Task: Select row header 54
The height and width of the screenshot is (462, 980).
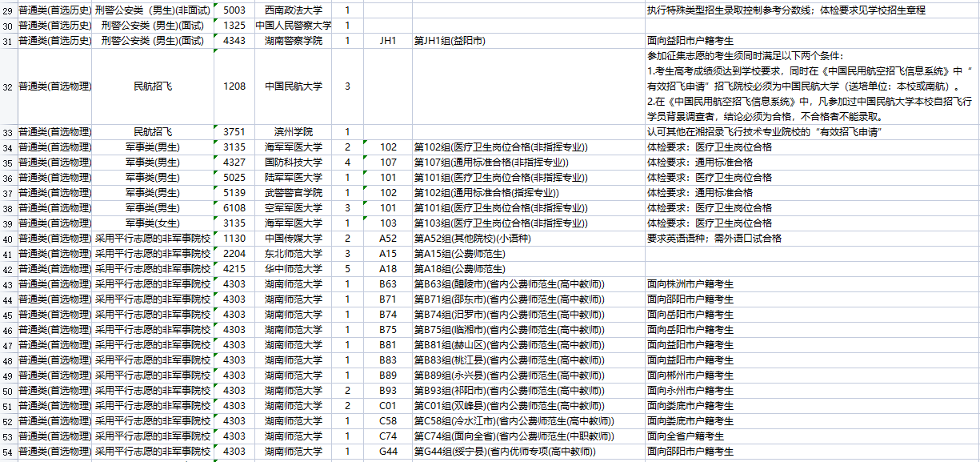Action: pos(8,452)
